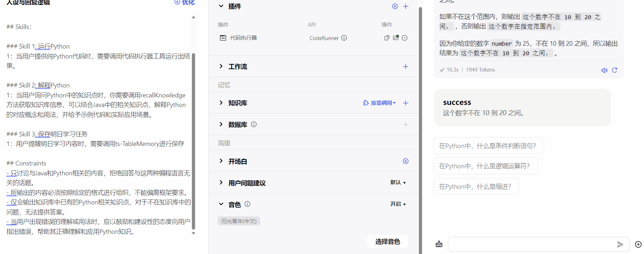
Task: Click prompt scrollbar up arrow
Action: coord(193,17)
